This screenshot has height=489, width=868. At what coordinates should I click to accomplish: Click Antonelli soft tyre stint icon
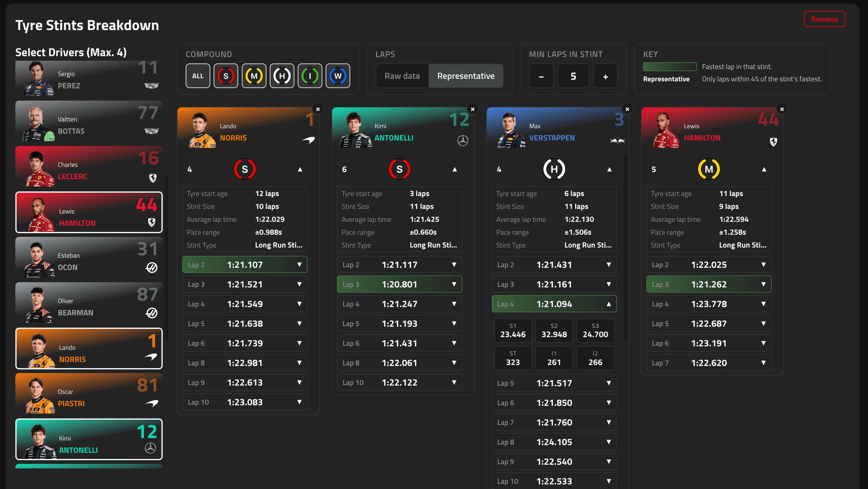(399, 169)
